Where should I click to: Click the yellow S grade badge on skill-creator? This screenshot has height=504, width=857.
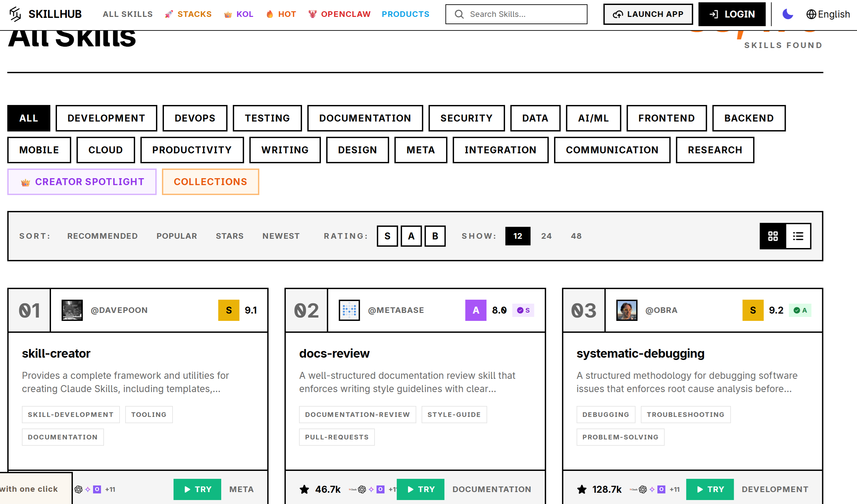228,310
